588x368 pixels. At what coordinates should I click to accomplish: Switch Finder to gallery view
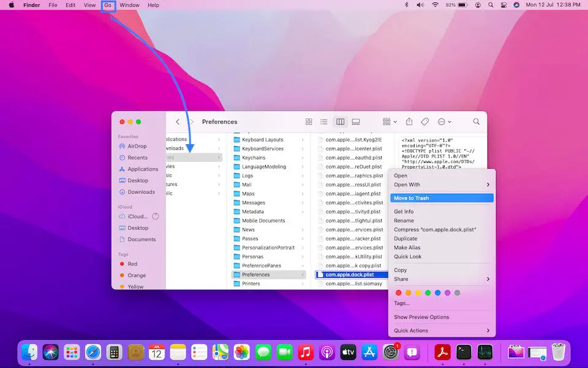click(356, 122)
